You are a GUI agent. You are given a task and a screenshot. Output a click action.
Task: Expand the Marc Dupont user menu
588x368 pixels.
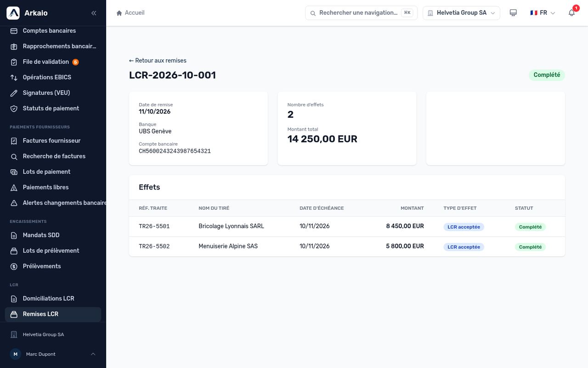click(x=53, y=354)
